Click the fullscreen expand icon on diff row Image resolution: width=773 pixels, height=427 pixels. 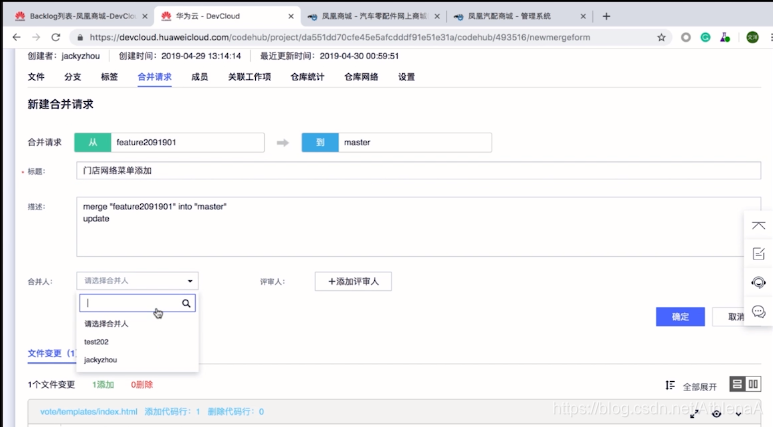click(694, 414)
